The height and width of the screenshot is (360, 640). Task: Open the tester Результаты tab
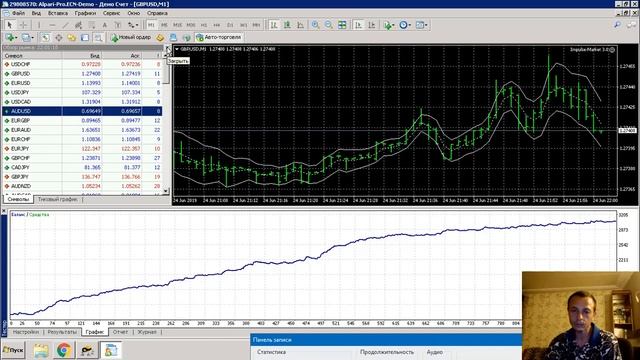pos(62,332)
